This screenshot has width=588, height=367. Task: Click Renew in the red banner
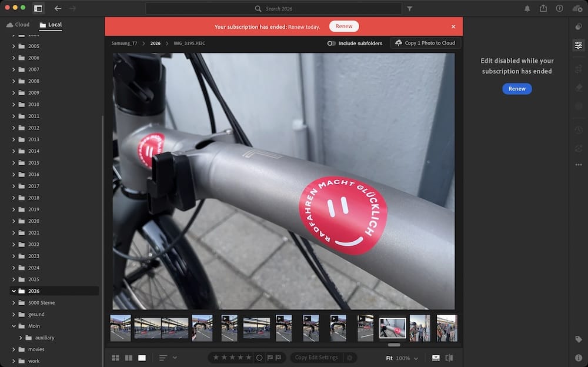(344, 26)
